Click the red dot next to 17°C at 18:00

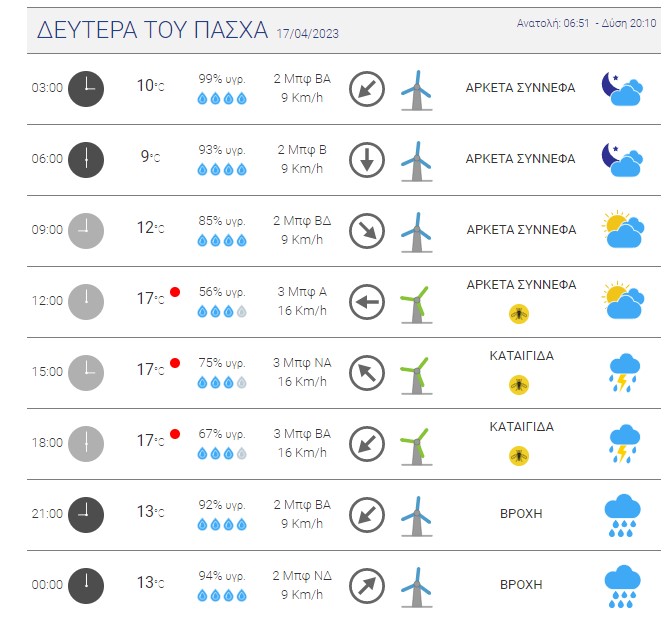(175, 434)
